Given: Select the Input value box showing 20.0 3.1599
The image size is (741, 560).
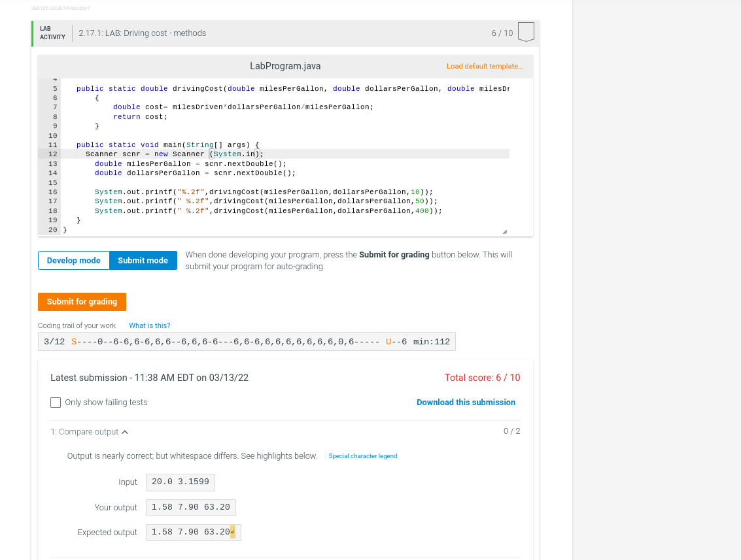Looking at the screenshot, I should [180, 482].
